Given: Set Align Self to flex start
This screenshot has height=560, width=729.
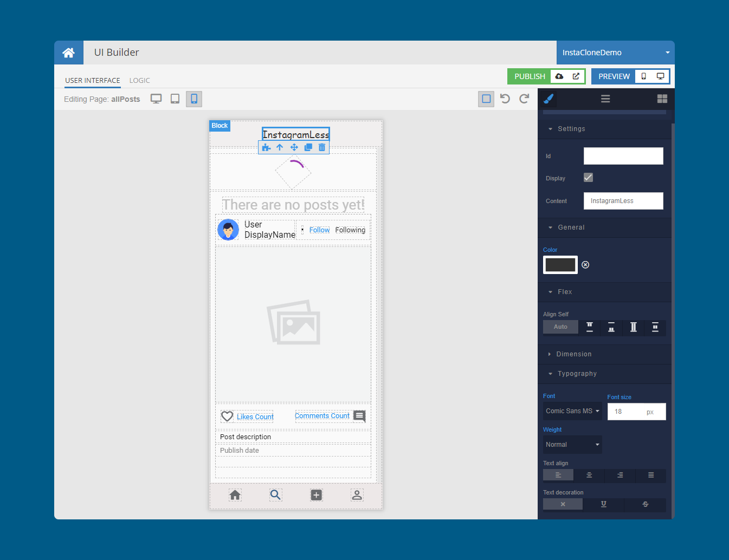Looking at the screenshot, I should pos(590,327).
